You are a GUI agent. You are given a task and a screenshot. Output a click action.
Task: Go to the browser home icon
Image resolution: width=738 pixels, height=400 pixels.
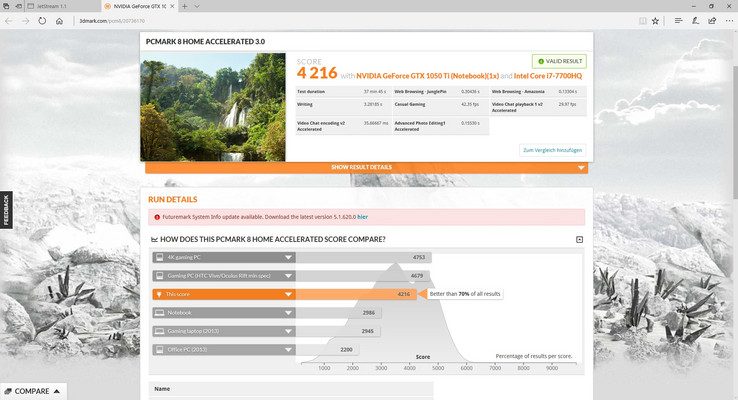click(59, 21)
